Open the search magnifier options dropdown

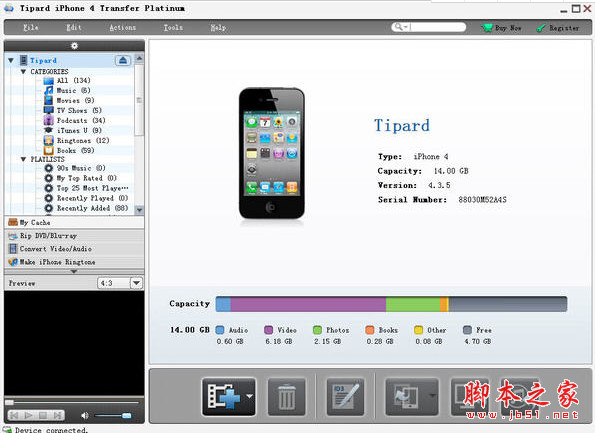coord(401,27)
